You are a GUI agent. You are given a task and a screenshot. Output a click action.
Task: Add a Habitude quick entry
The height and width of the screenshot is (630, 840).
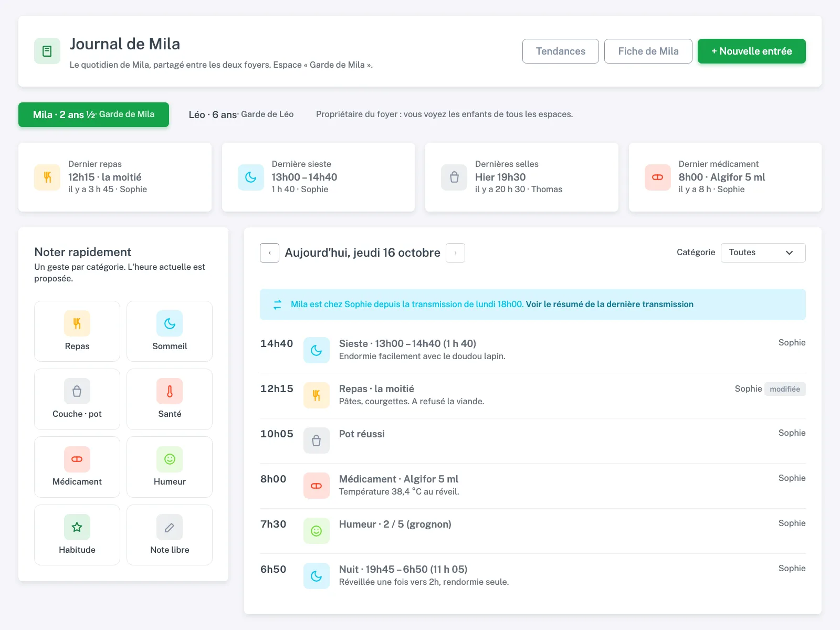[77, 535]
